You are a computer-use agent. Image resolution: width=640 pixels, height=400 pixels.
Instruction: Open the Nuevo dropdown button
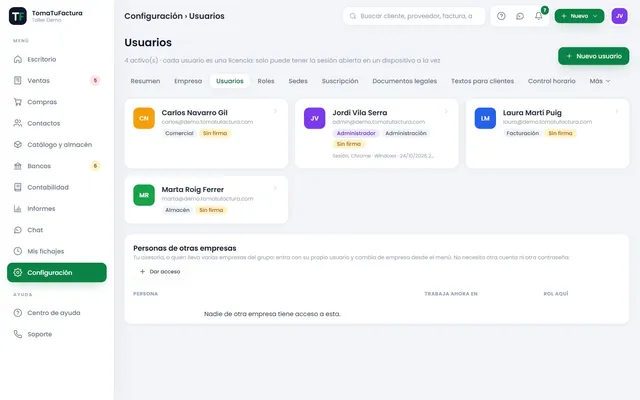tap(579, 16)
